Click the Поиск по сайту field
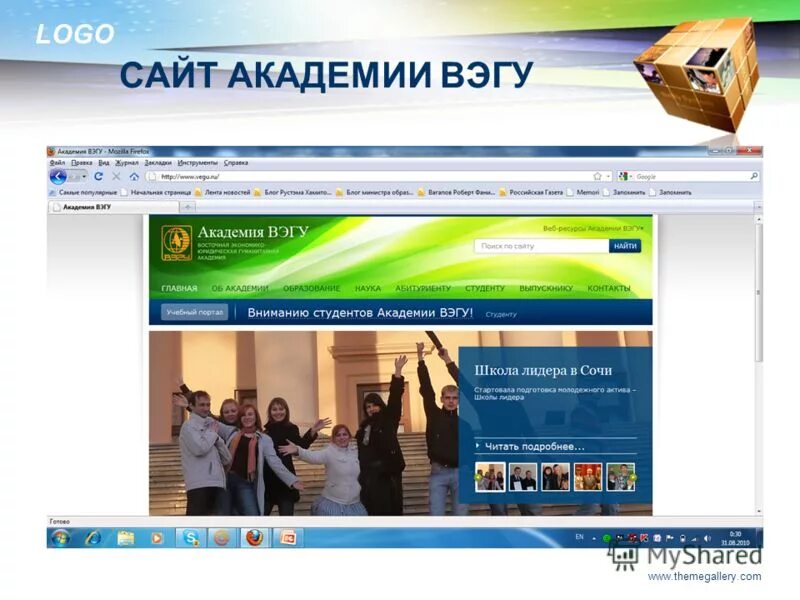 541,246
